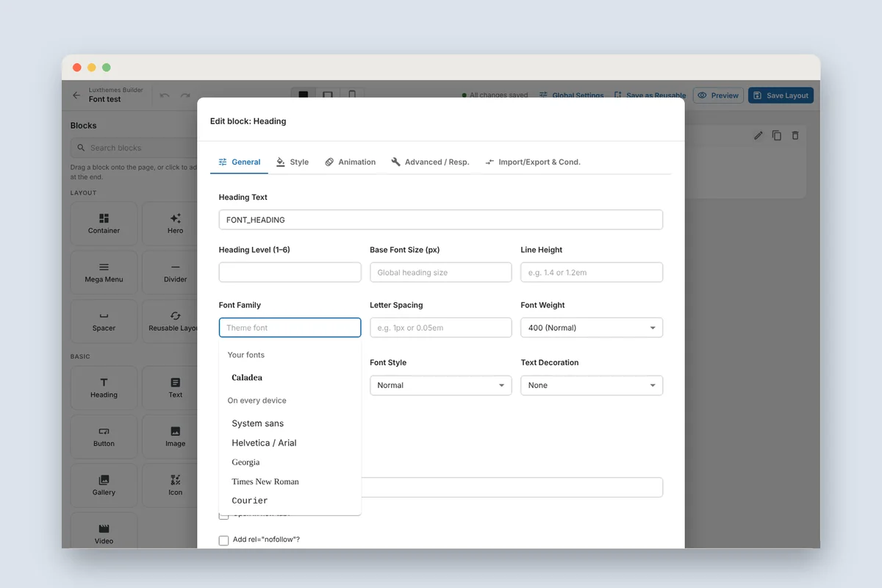Open the Import/Export & Cond. tab
This screenshot has height=588, width=882.
point(533,162)
